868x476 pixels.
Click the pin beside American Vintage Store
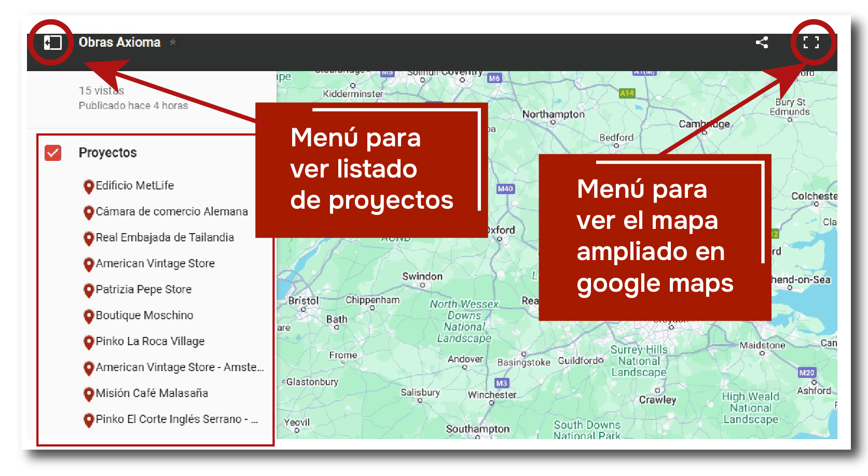click(x=89, y=264)
